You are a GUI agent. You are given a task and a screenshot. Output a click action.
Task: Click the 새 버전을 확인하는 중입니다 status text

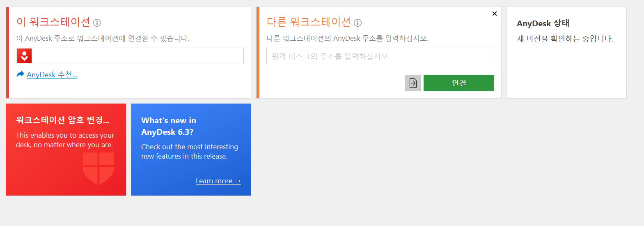point(565,39)
